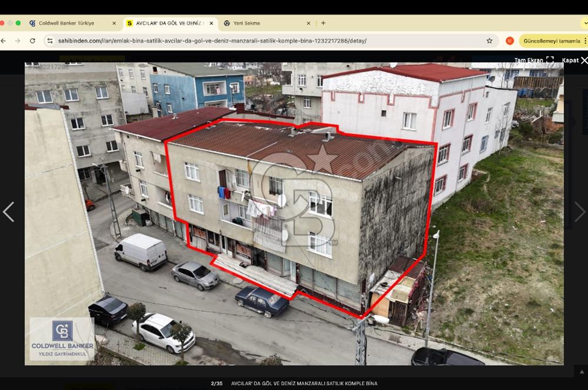Screen dimensions: 588x390
Task: Click the orange profile icon in toolbar
Action: coord(510,41)
